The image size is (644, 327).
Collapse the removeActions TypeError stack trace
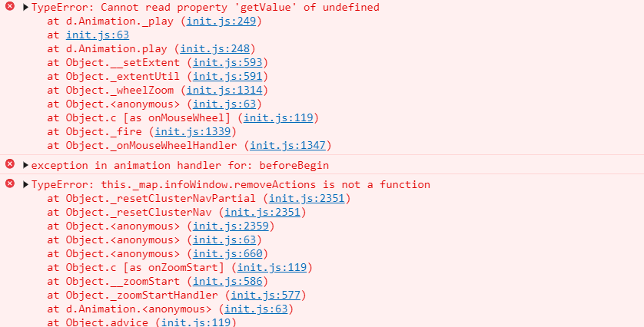tap(25, 185)
